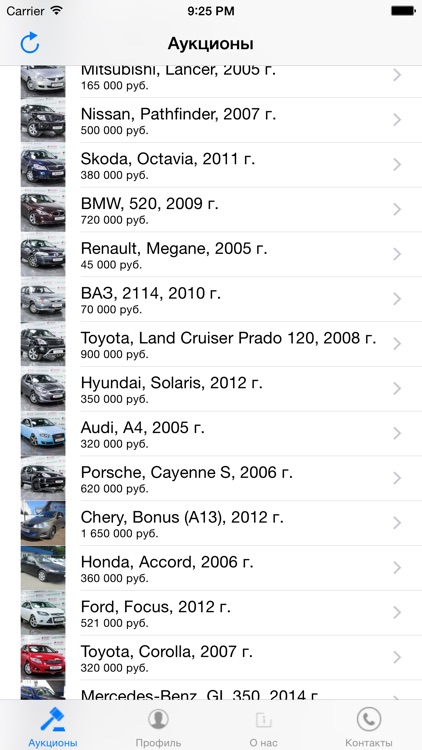The width and height of the screenshot is (422, 750).
Task: Open chevron for BMW 520 row
Action: click(397, 210)
